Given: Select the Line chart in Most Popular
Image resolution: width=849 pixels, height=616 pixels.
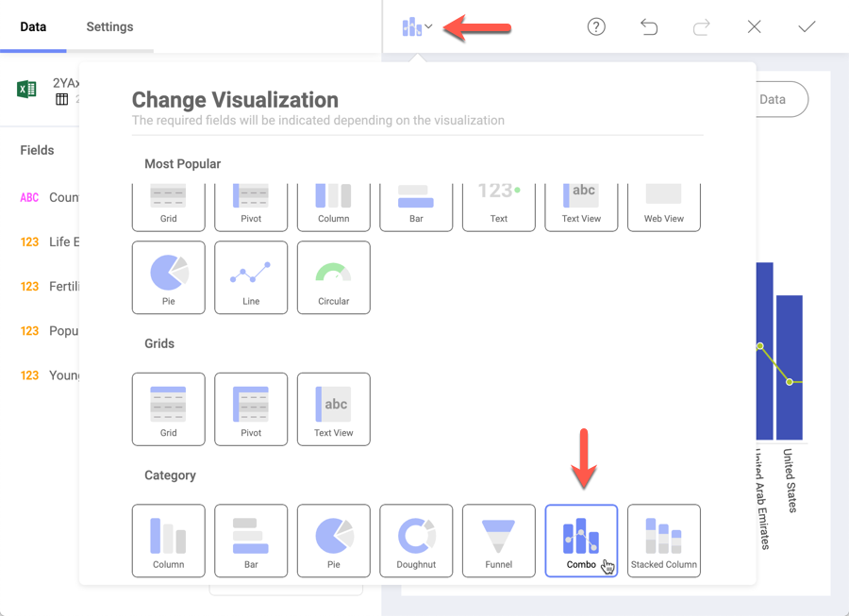Looking at the screenshot, I should 251,277.
